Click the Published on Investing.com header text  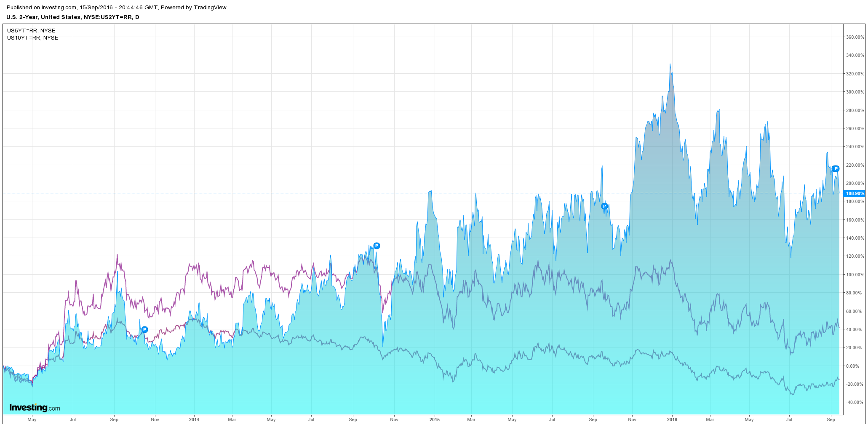(x=117, y=8)
